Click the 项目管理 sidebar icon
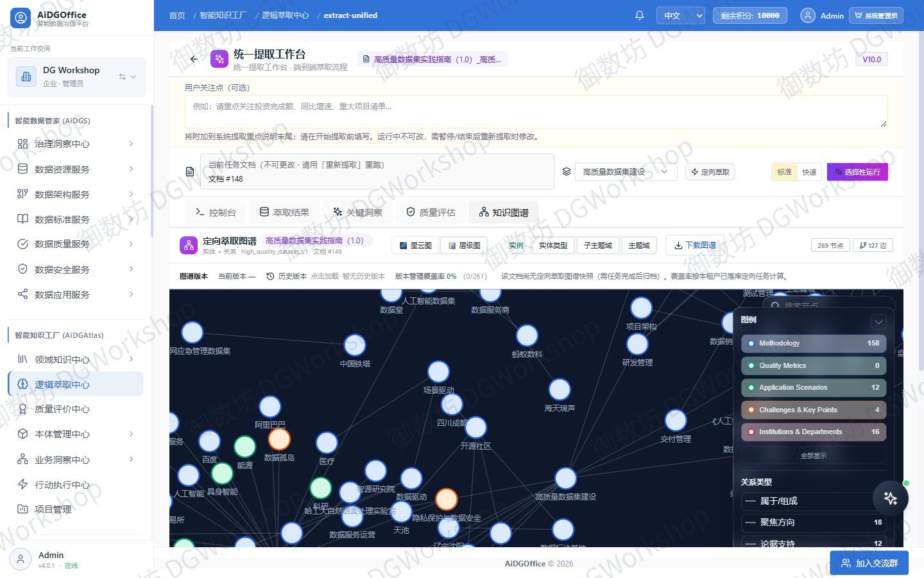This screenshot has height=578, width=924. click(x=22, y=509)
